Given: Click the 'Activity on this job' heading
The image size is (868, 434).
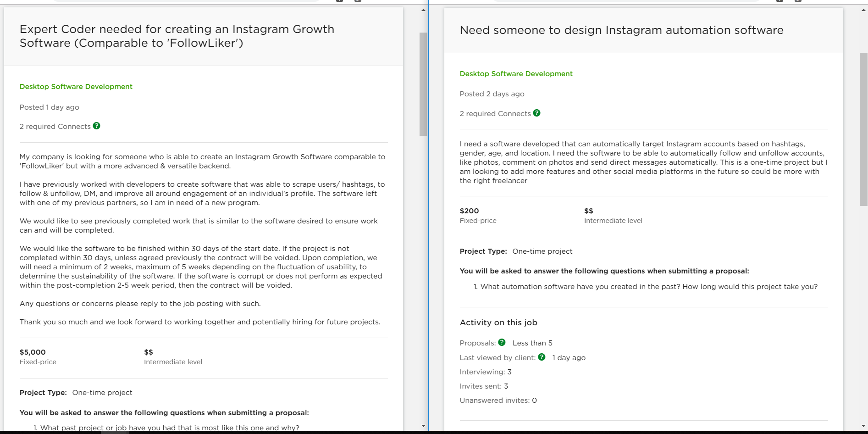Looking at the screenshot, I should [498, 323].
